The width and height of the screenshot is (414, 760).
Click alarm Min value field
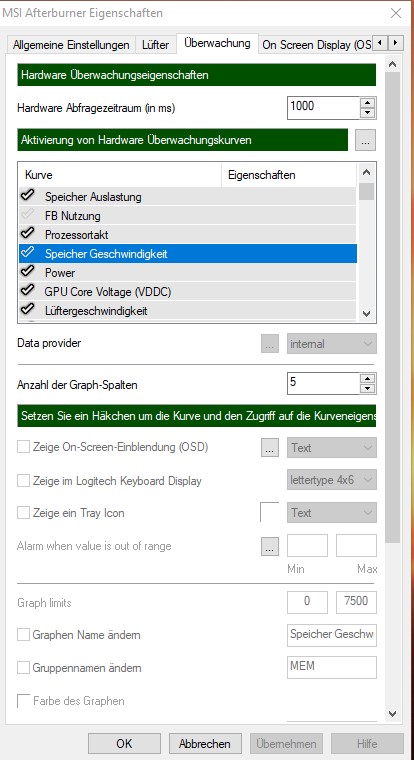pos(307,546)
